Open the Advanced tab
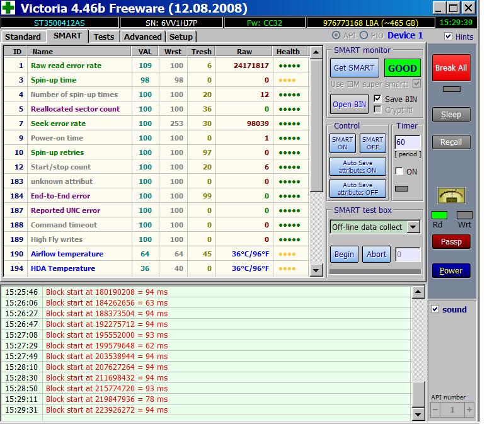The width and height of the screenshot is (504, 424). pyautogui.click(x=142, y=37)
